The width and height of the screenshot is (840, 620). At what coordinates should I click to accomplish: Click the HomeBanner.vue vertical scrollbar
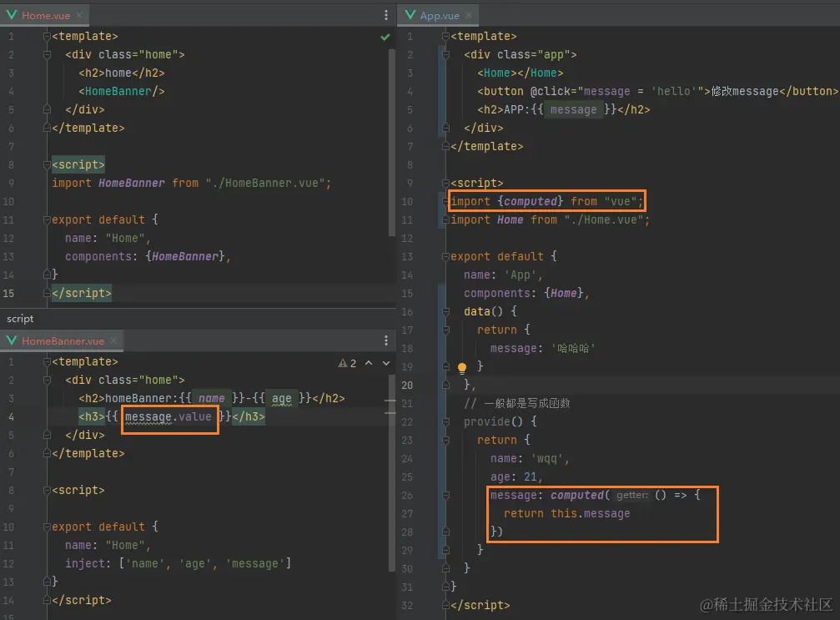pos(391,471)
